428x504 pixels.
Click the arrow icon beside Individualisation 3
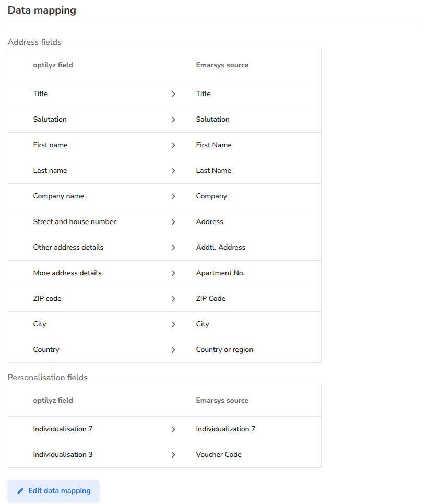pos(173,455)
